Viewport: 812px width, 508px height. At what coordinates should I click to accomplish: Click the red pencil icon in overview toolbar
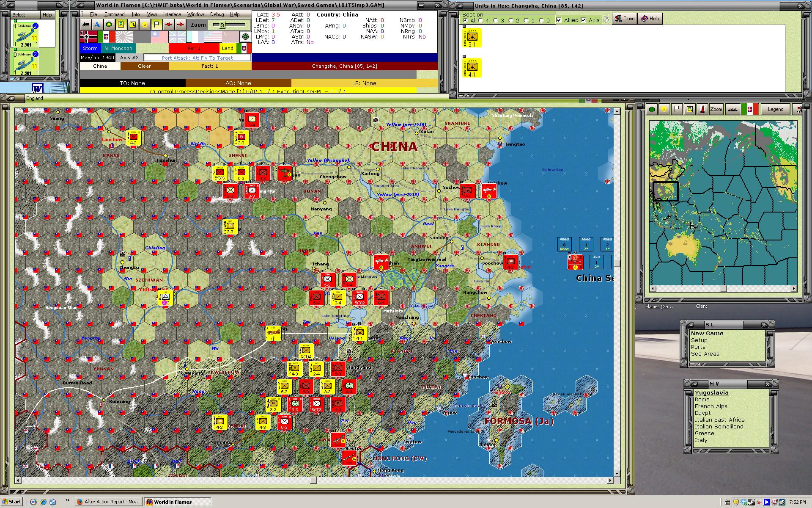pos(702,109)
